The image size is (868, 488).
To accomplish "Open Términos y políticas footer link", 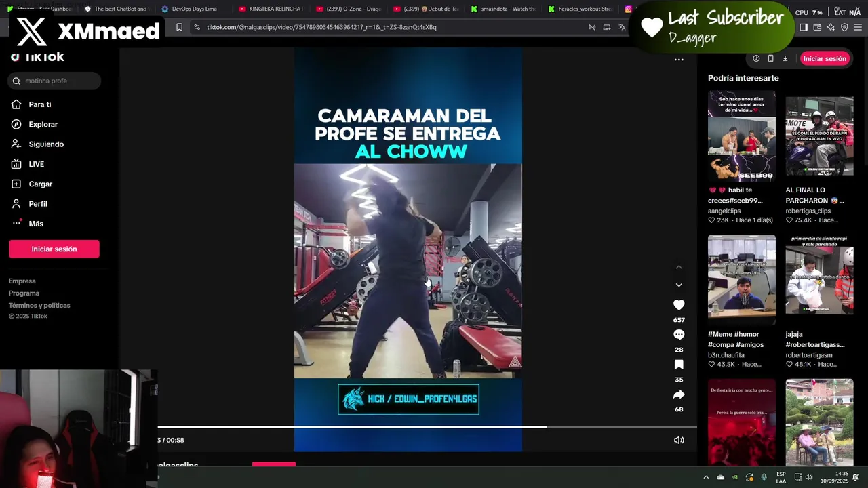I will coord(39,305).
